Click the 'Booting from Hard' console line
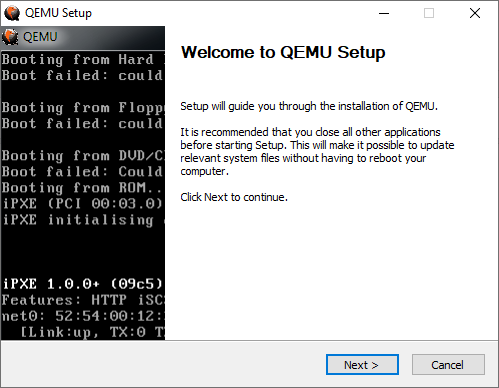The width and height of the screenshot is (499, 388). [x=83, y=60]
